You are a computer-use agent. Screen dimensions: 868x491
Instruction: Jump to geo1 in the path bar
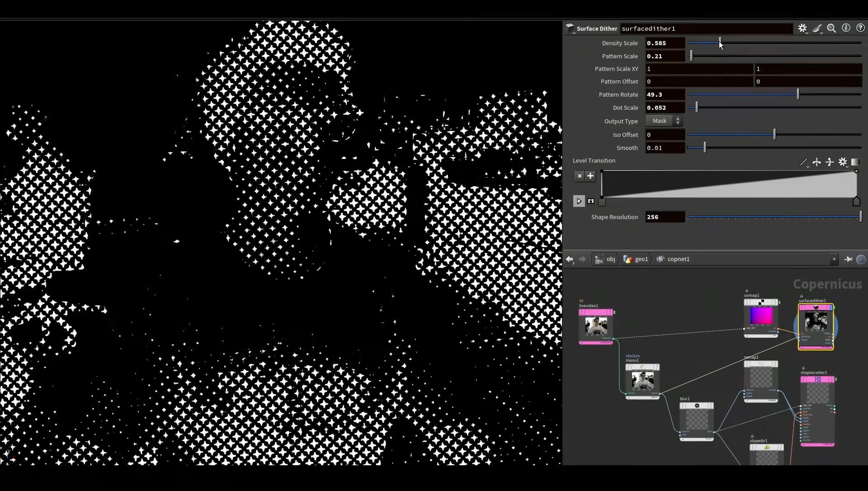636,259
